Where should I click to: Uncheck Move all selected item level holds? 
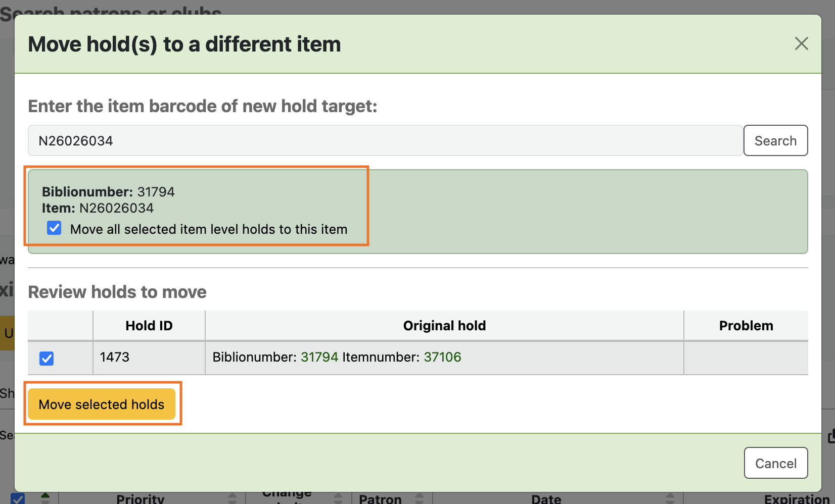click(x=54, y=228)
